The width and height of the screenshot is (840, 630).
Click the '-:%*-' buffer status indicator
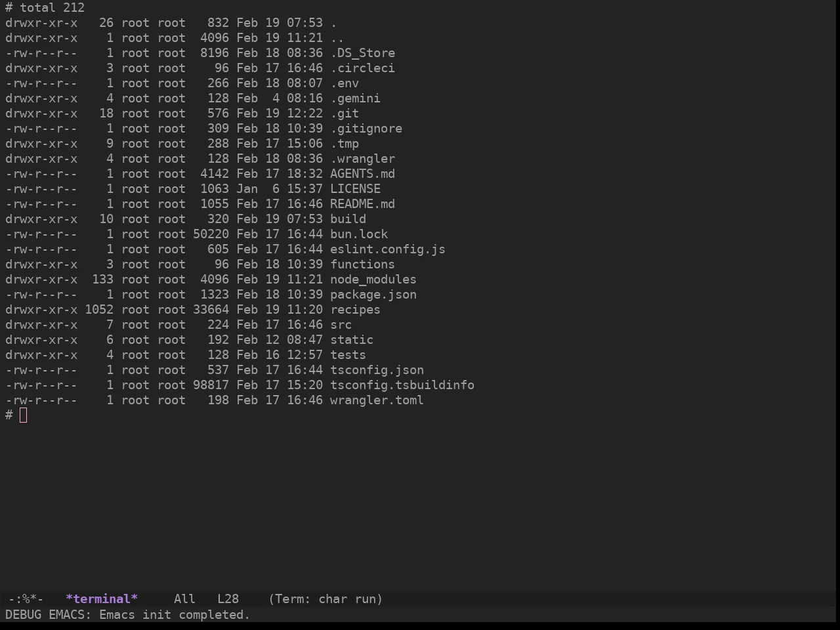[x=26, y=599]
